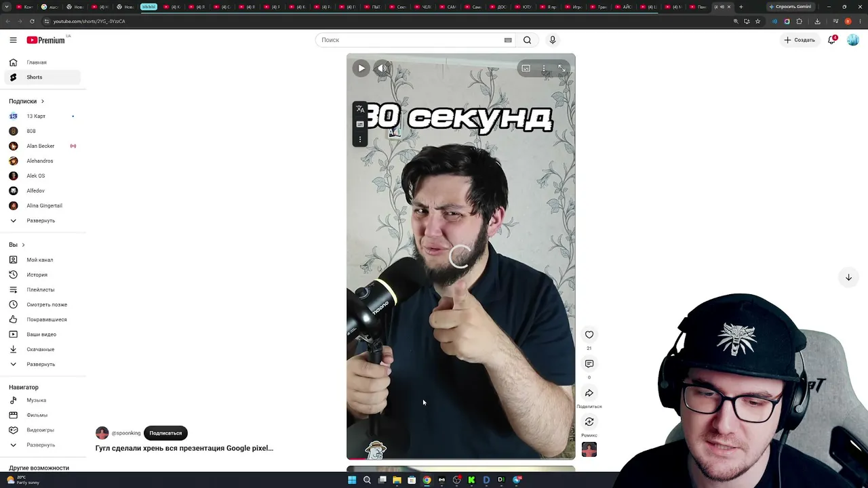This screenshot has width=868, height=488.
Task: Bookmark this page with the star
Action: point(757,21)
